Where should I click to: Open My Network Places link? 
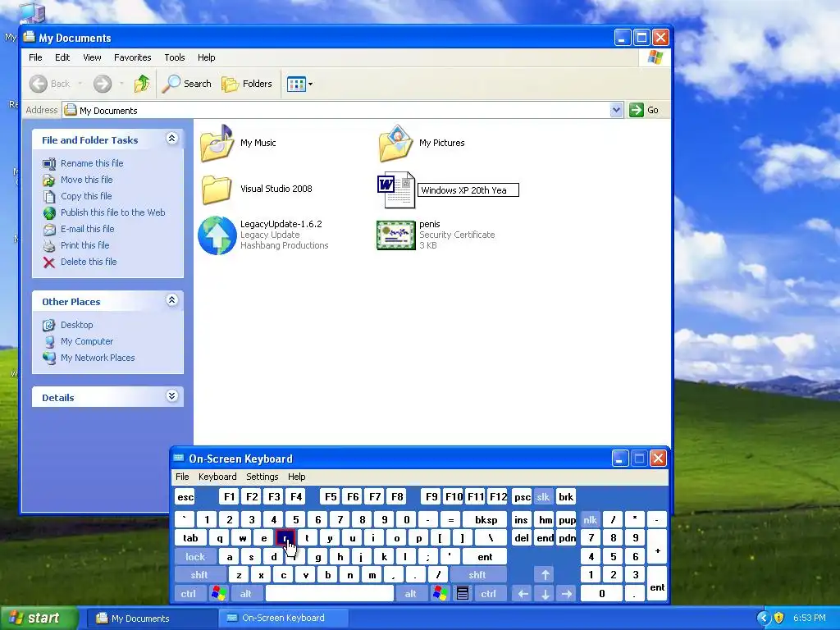[98, 358]
